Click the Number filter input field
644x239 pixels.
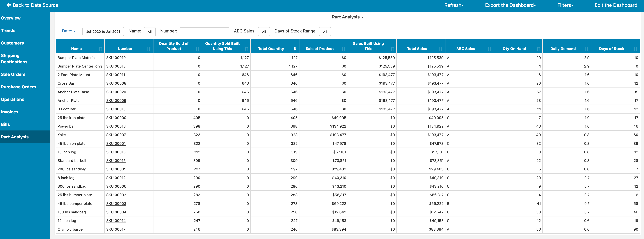(204, 31)
